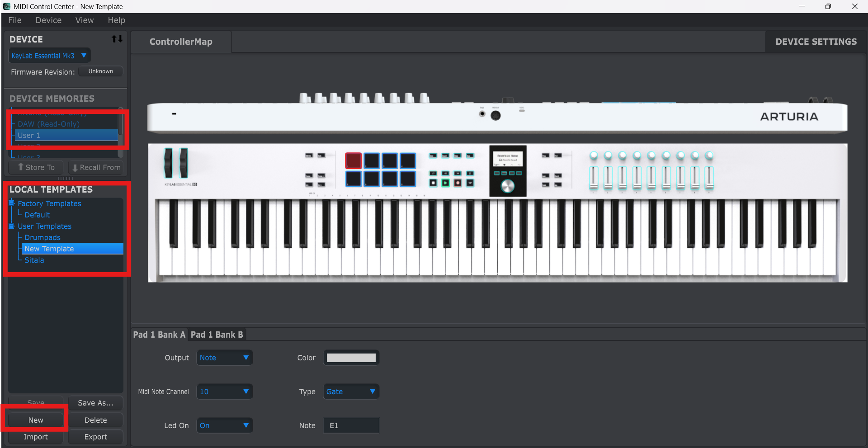Click the red Pad 1 on the keyboard
Viewport: 868px width, 448px height.
(x=353, y=160)
